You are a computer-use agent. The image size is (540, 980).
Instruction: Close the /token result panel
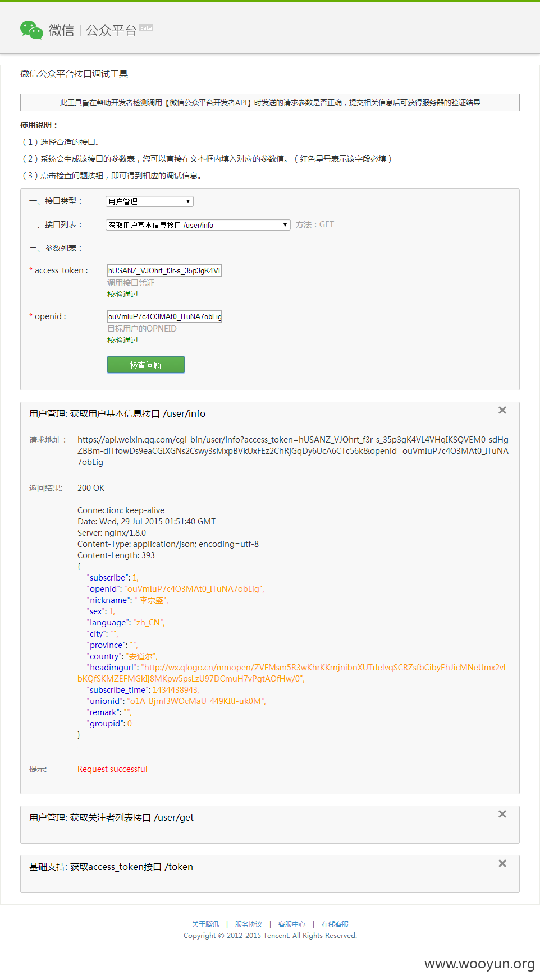point(502,863)
